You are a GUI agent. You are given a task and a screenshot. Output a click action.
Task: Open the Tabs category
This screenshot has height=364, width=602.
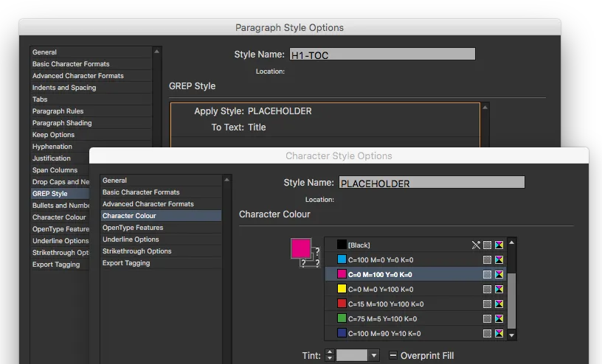coord(91,99)
